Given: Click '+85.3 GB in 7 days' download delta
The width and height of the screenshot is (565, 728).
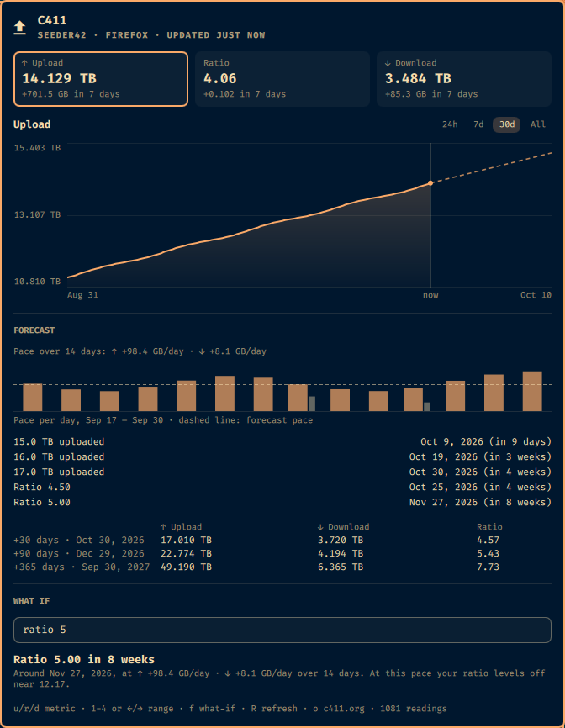Looking at the screenshot, I should point(431,94).
